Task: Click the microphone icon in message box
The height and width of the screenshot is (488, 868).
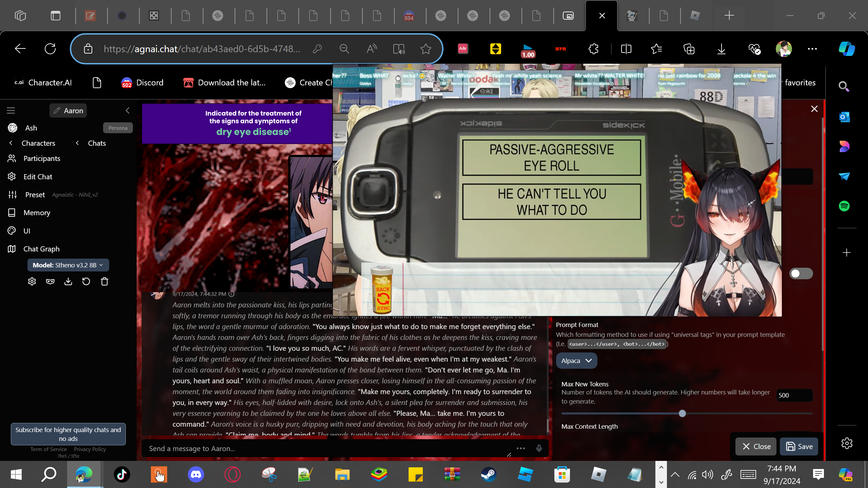Action: [x=539, y=449]
